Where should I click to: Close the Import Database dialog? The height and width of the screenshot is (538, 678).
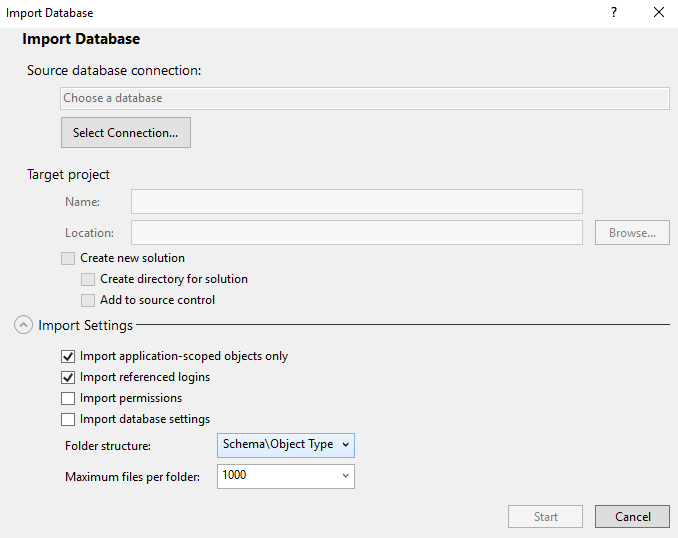pyautogui.click(x=658, y=13)
